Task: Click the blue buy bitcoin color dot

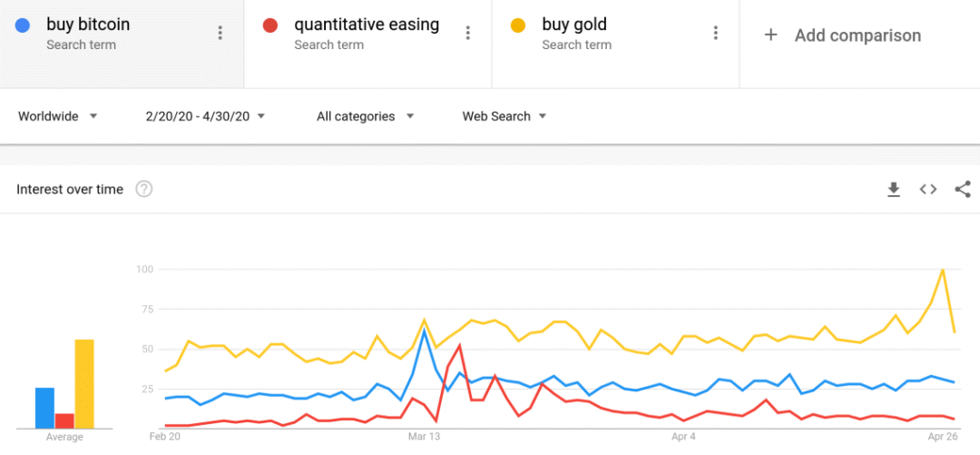Action: click(x=22, y=25)
